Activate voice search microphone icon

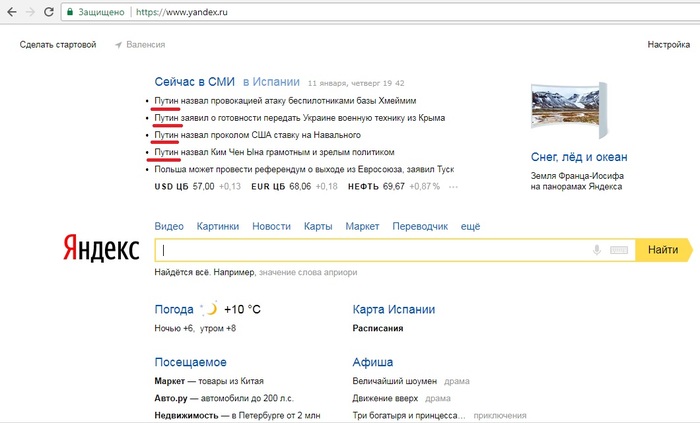(596, 250)
